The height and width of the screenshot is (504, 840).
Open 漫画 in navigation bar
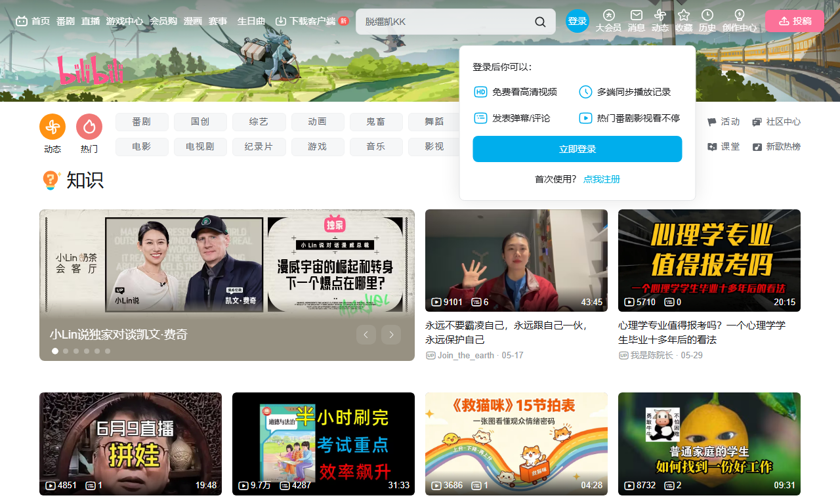coord(193,21)
